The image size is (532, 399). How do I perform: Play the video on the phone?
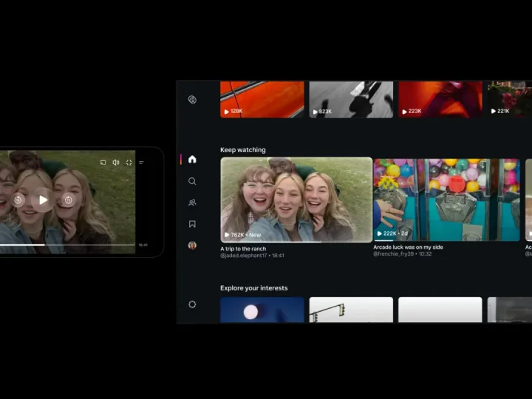point(43,200)
